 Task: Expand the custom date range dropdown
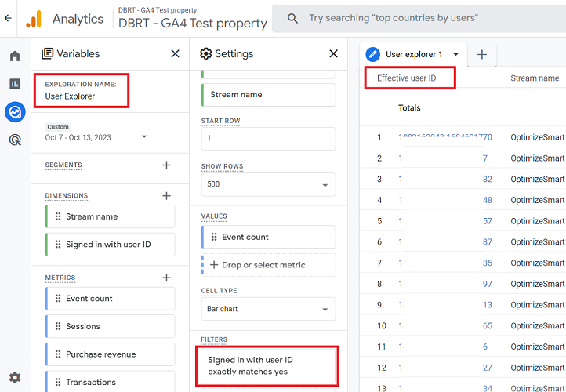coord(144,137)
